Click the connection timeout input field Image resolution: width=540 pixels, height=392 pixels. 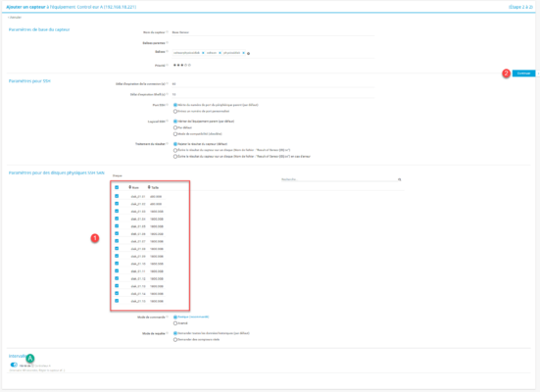pos(272,83)
